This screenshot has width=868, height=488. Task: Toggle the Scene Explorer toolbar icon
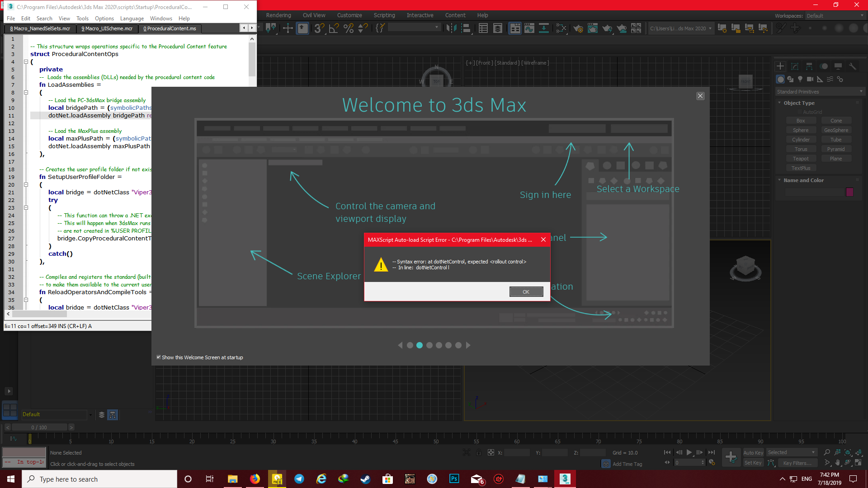click(483, 28)
